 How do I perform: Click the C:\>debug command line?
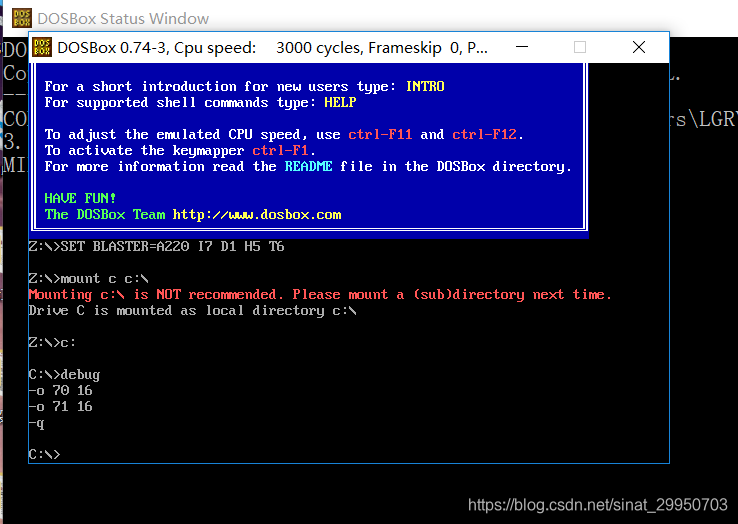[64, 375]
